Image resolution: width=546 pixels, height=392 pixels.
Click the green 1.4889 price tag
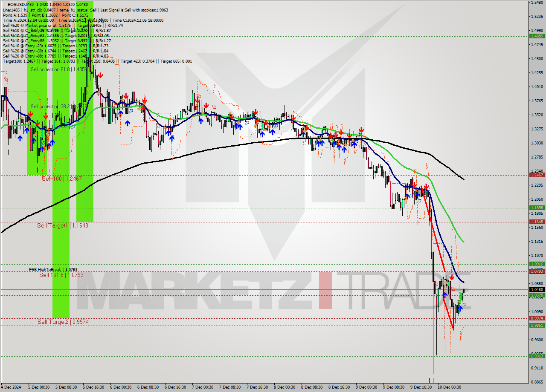(x=537, y=36)
